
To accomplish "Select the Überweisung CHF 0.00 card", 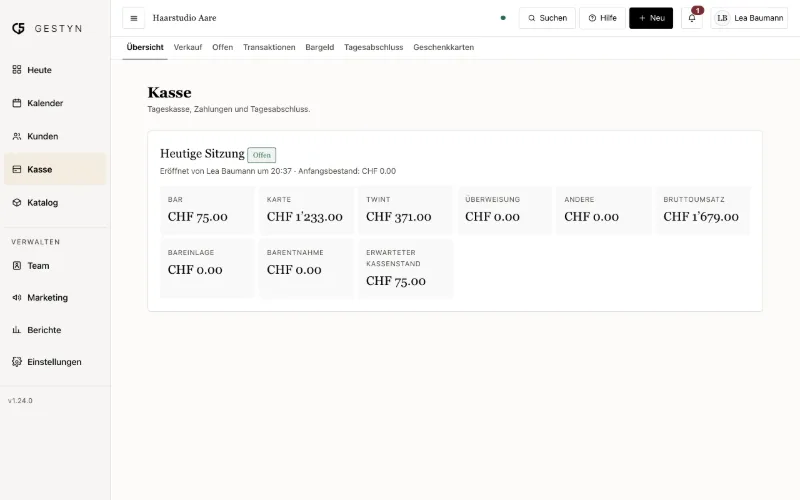I will (x=505, y=210).
